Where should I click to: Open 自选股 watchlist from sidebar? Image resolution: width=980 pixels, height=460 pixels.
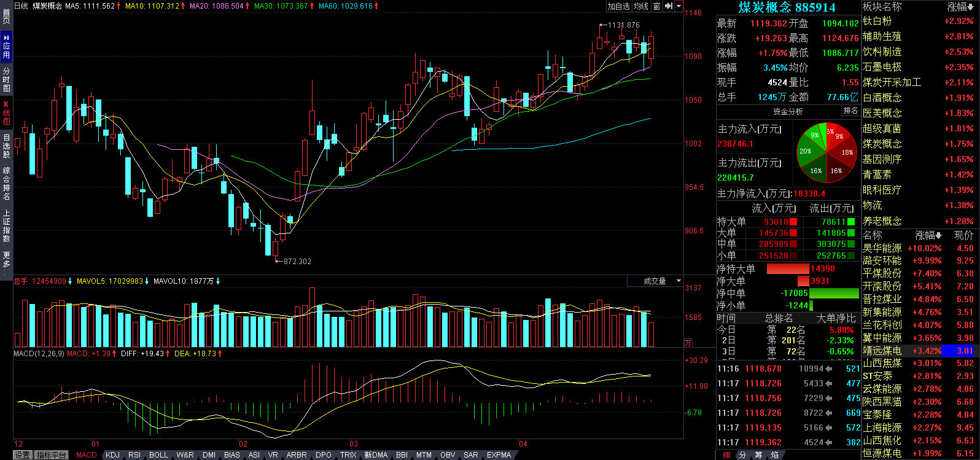point(6,146)
